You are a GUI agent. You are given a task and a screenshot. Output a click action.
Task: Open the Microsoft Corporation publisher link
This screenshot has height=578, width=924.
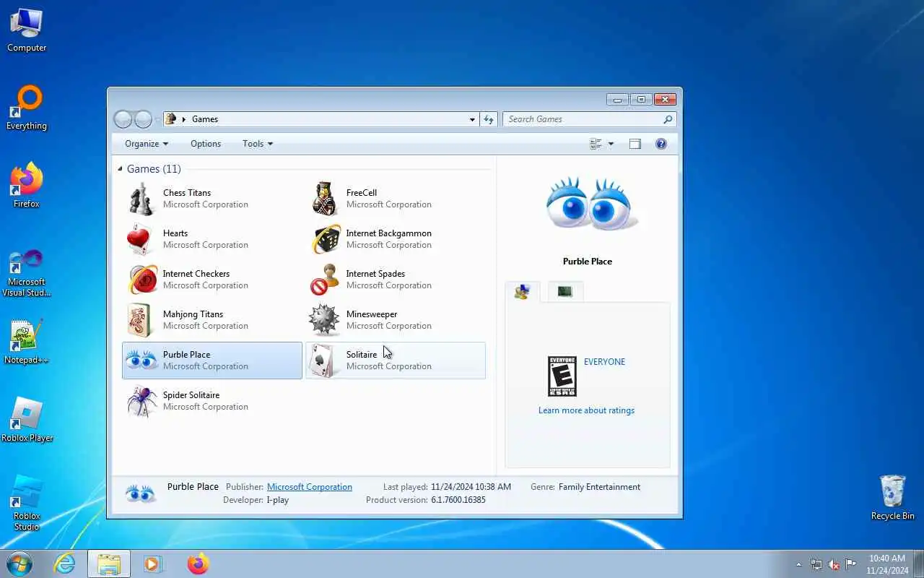(x=310, y=487)
